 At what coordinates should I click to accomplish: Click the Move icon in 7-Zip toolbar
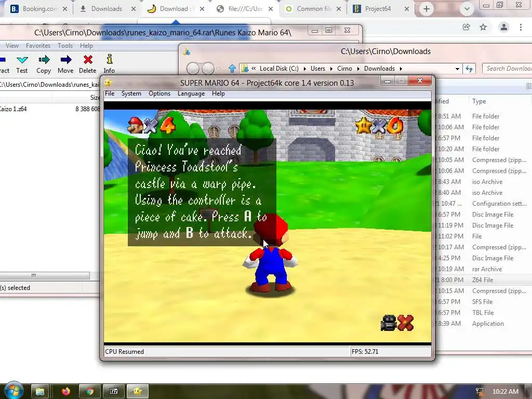66,60
